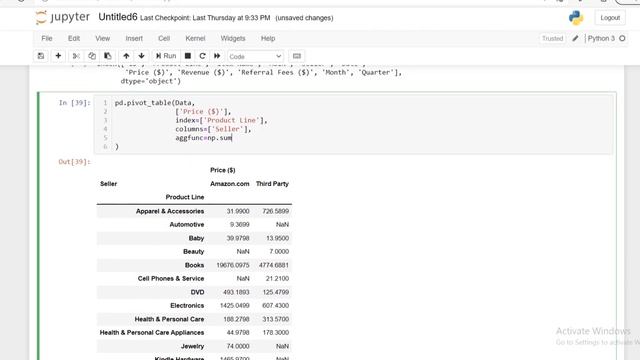
Task: Paste cells below icon
Action: click(x=108, y=56)
